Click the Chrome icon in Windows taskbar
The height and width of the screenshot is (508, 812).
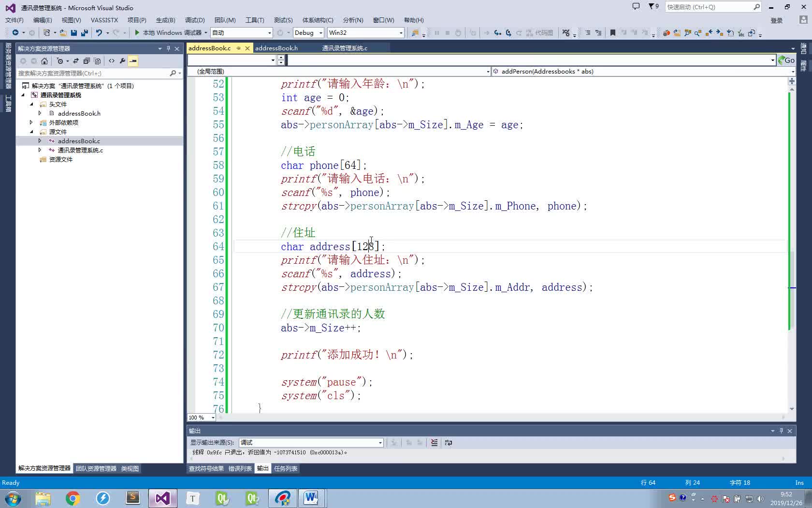click(x=73, y=498)
